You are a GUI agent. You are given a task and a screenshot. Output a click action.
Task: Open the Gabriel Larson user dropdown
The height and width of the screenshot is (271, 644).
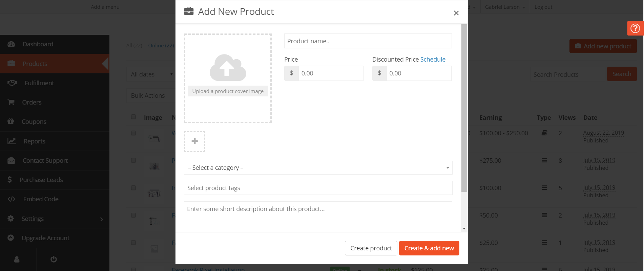point(505,7)
